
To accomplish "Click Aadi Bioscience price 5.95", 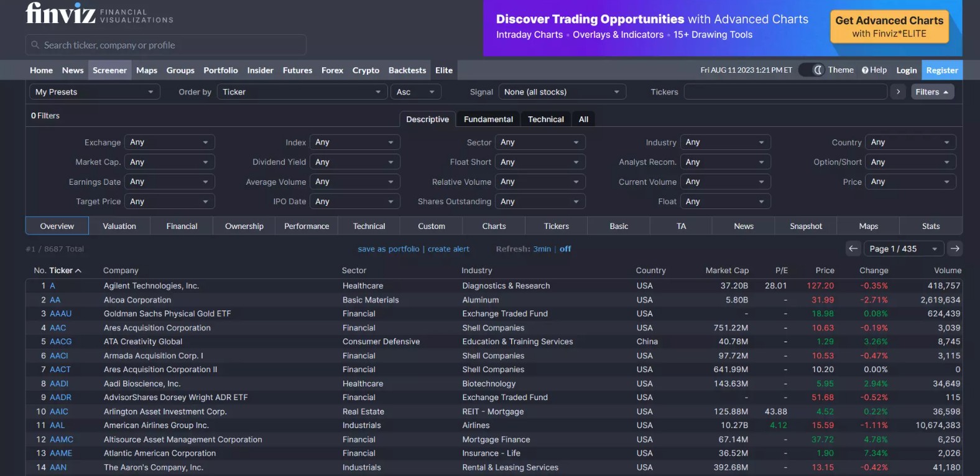I will click(825, 384).
